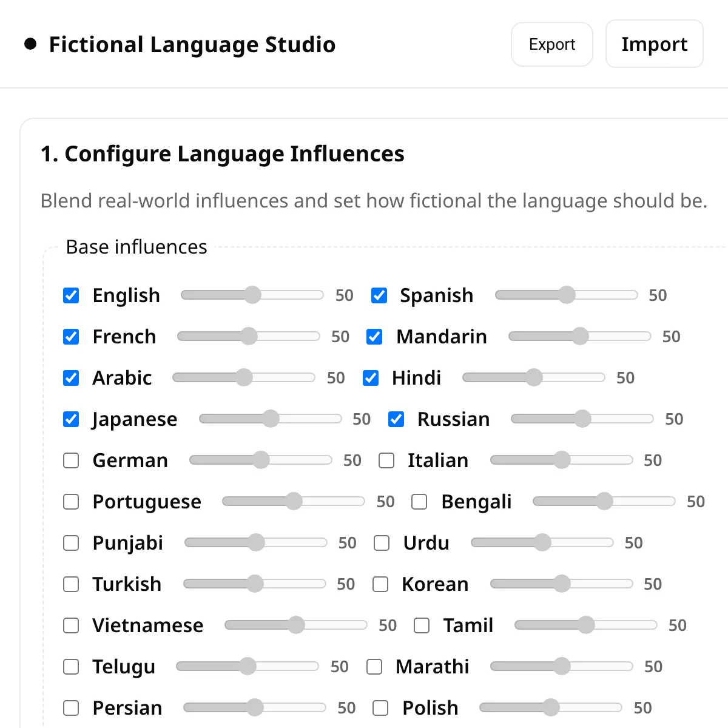The image size is (728, 728).
Task: Click the Export button
Action: [551, 44]
